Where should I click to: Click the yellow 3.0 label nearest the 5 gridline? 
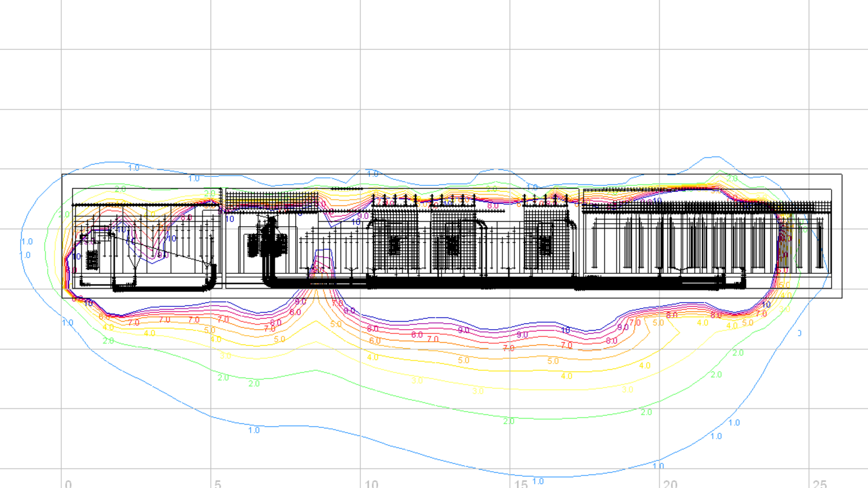pos(226,356)
